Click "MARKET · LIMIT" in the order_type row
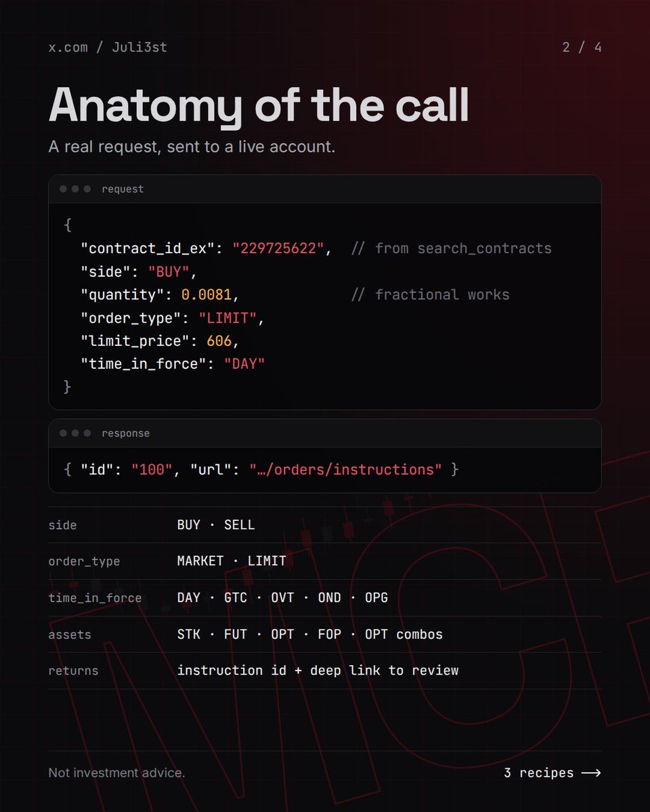Image resolution: width=650 pixels, height=812 pixels. click(232, 561)
